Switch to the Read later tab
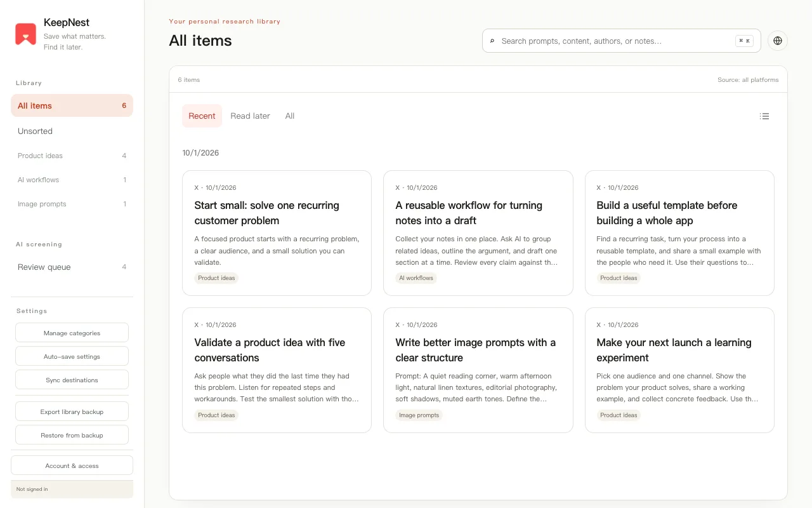812x508 pixels. click(x=250, y=116)
